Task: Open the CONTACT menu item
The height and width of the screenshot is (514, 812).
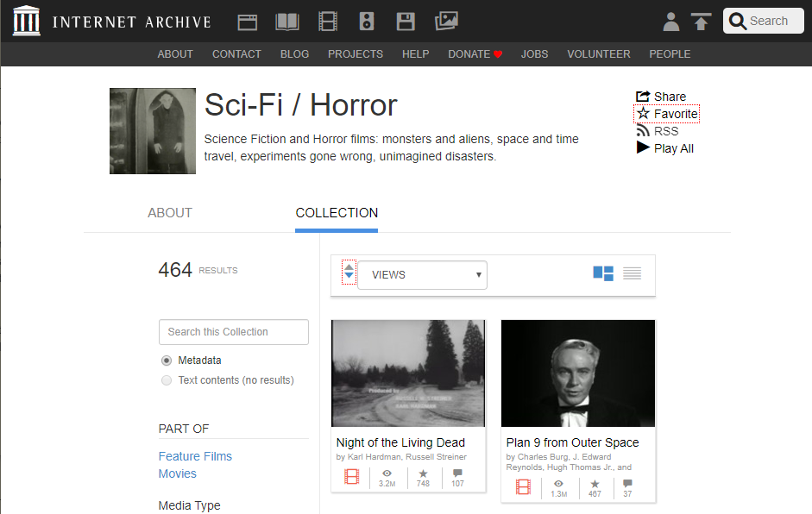Action: click(x=236, y=54)
